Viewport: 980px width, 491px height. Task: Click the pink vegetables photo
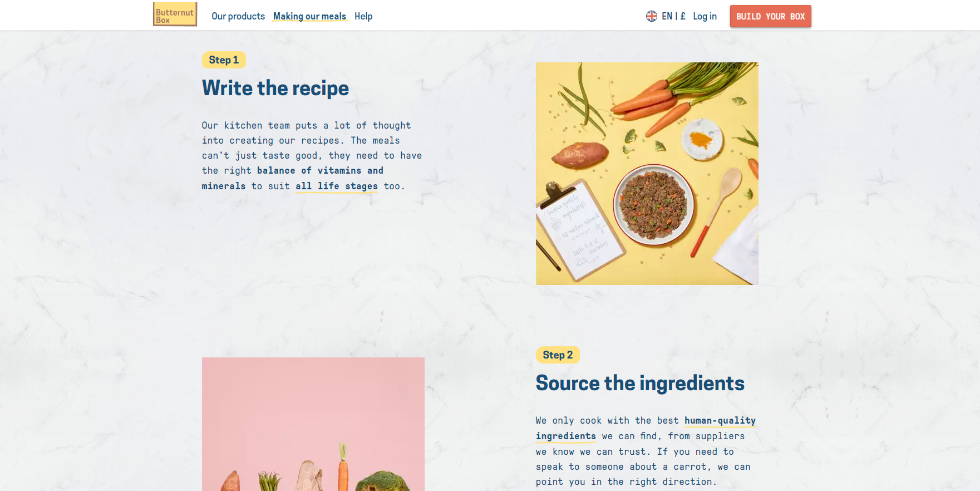(313, 424)
